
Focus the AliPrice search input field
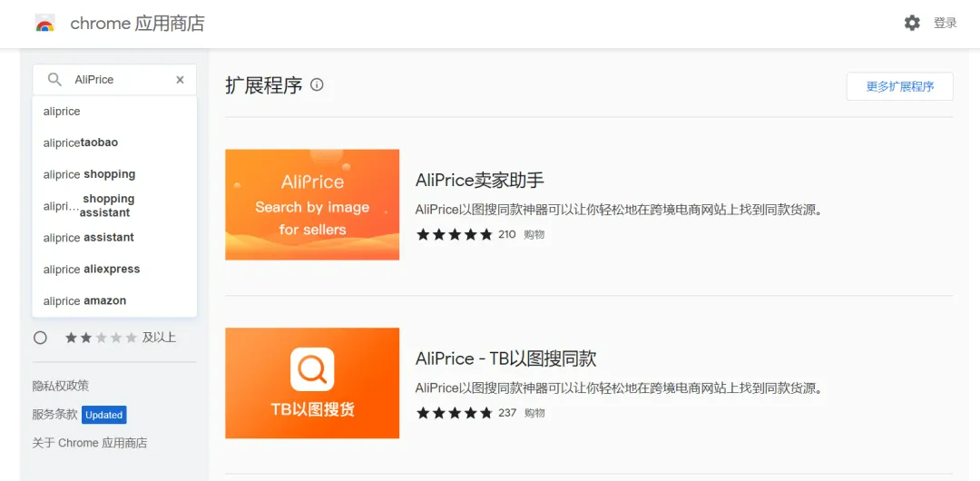118,80
